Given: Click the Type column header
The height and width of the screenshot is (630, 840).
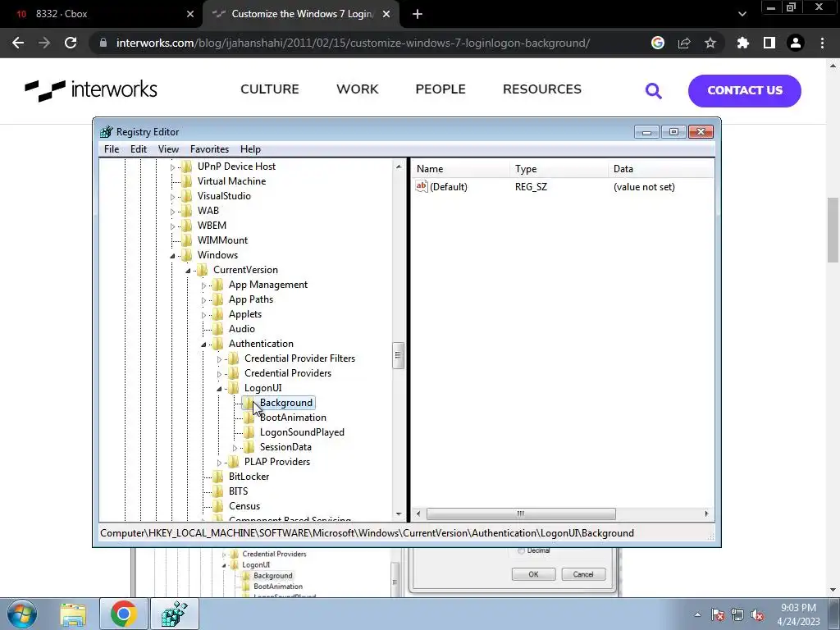Looking at the screenshot, I should [559, 169].
